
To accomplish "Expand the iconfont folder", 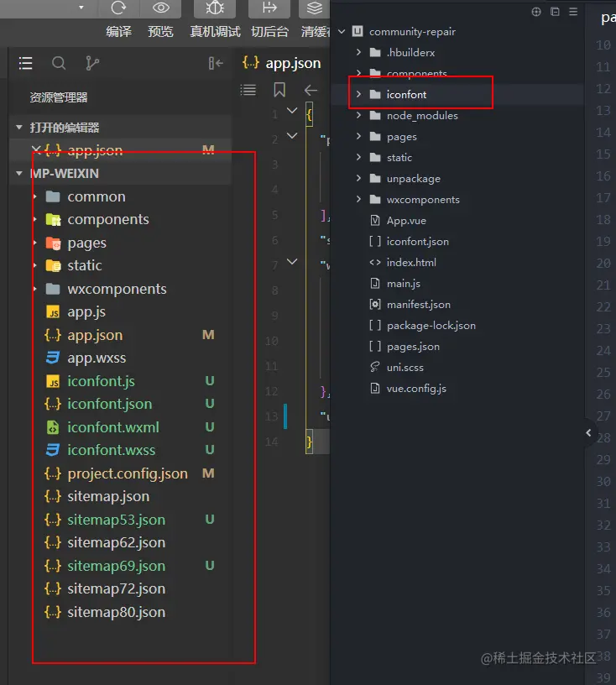I will [x=358, y=95].
